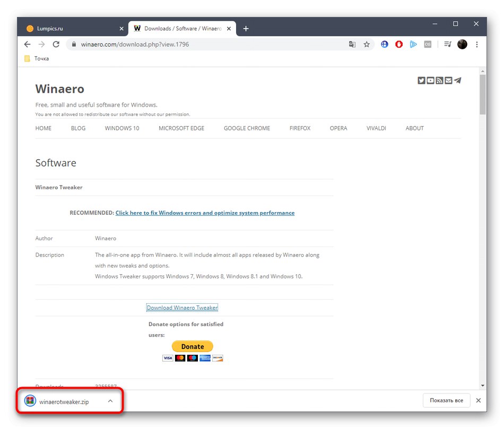Open the VIVALDI menu item
Image resolution: width=504 pixels, height=429 pixels.
[376, 128]
